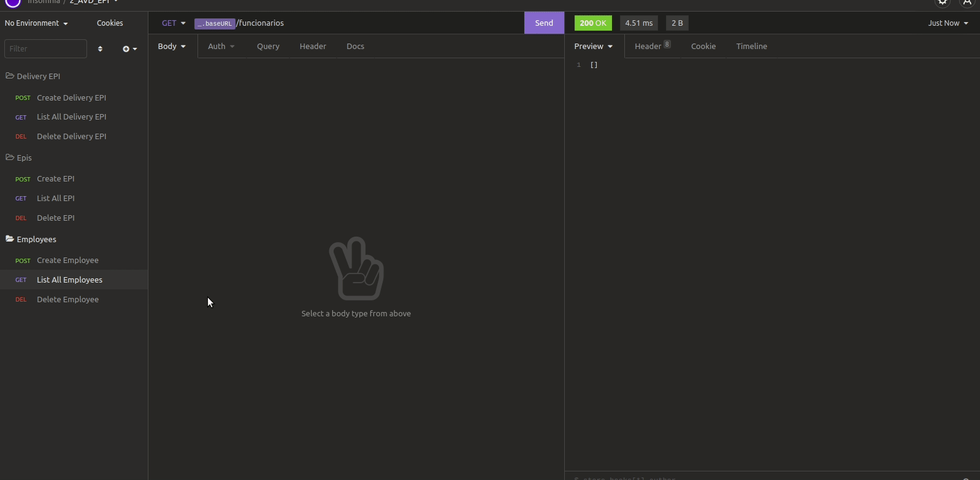Click the Epis folder icon
The height and width of the screenshot is (480, 980).
pos(10,158)
